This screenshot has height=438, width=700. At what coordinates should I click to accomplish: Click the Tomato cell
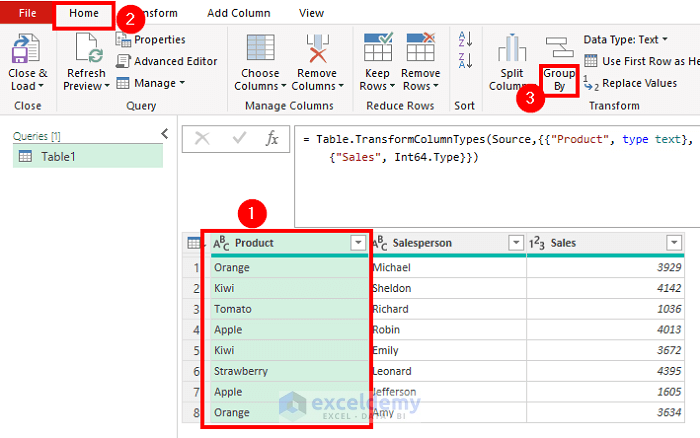tap(289, 309)
